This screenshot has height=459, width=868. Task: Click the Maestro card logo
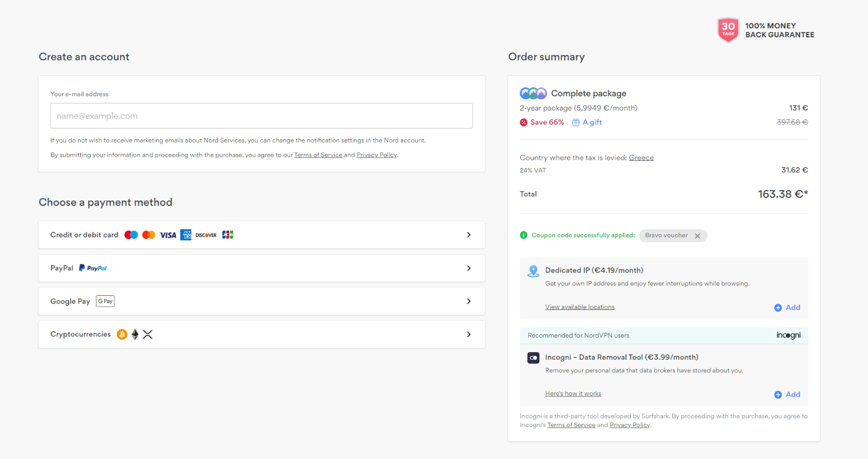pos(131,235)
